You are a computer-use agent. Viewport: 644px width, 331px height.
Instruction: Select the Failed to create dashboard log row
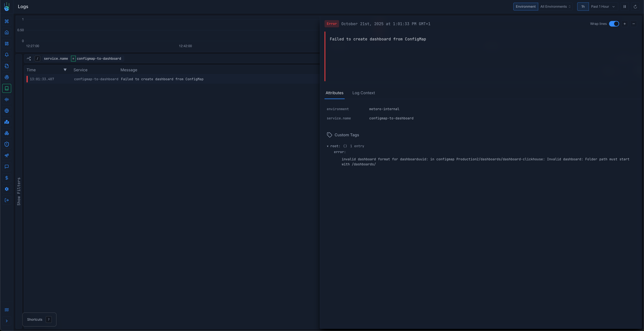pyautogui.click(x=162, y=79)
